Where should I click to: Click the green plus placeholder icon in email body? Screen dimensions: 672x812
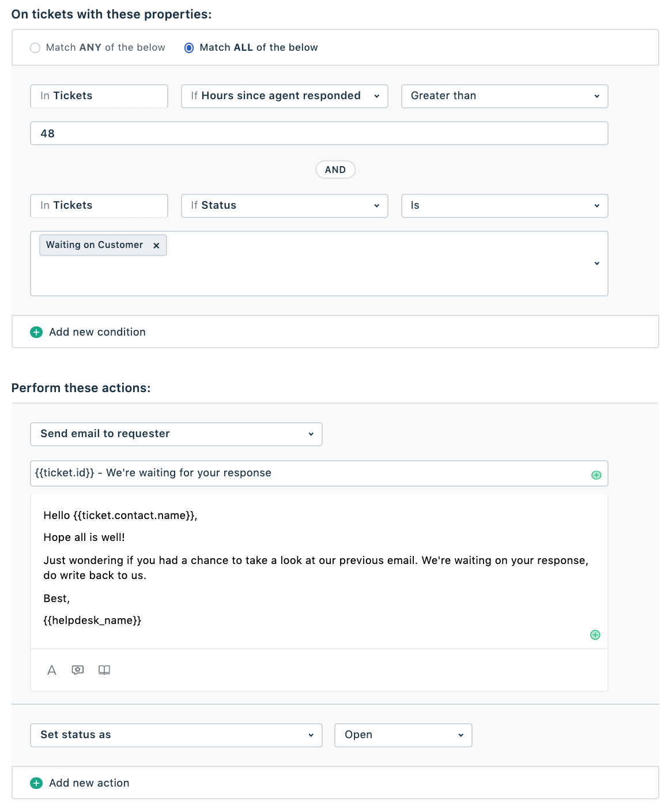point(595,635)
